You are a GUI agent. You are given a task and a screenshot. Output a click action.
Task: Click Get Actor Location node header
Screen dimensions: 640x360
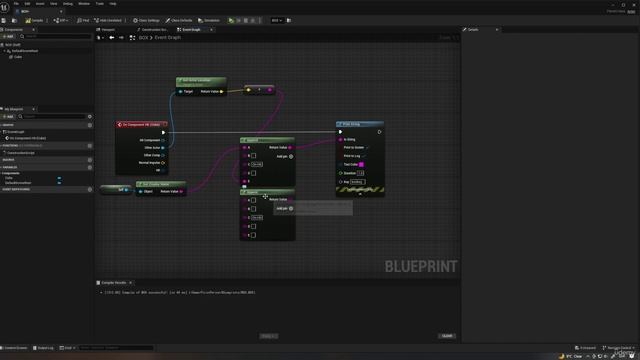(201, 81)
